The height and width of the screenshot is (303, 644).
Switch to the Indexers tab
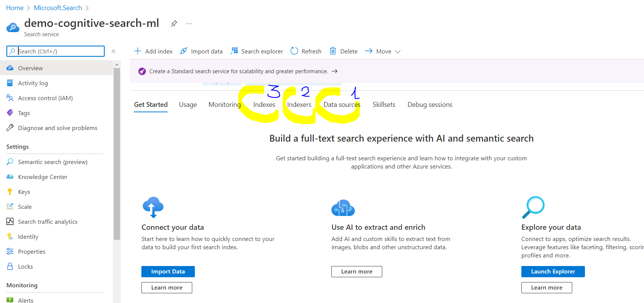pos(299,105)
